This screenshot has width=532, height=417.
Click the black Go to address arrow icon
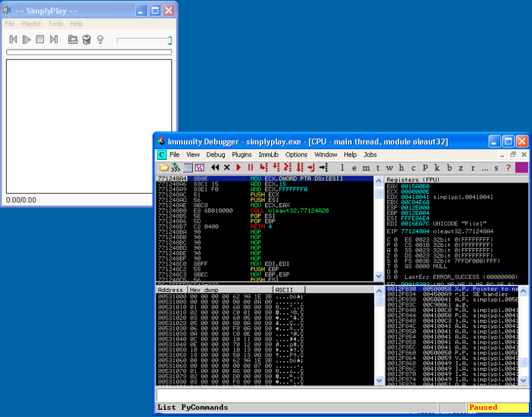click(323, 167)
